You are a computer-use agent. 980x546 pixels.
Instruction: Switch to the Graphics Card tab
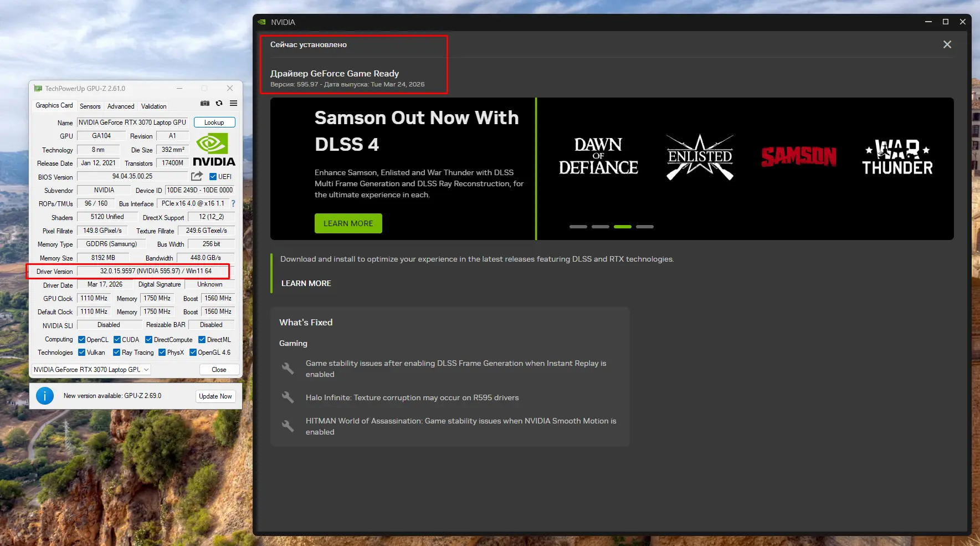click(54, 105)
